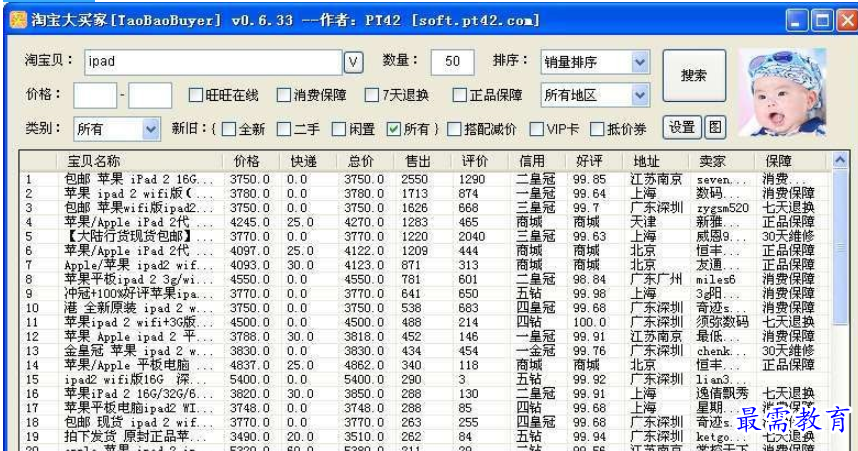
Task: Click rating cell 100.0
Action: pyautogui.click(x=589, y=322)
